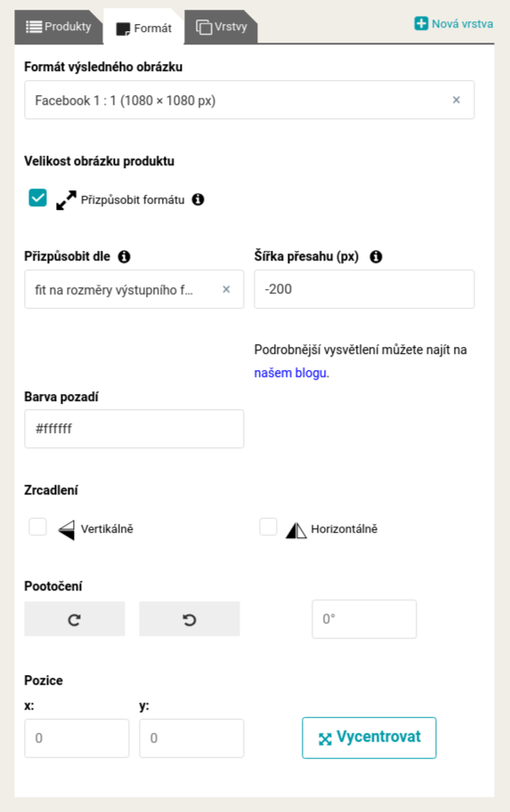
Task: Rotate clockwise with the Pootočení arrow button
Action: (75, 619)
